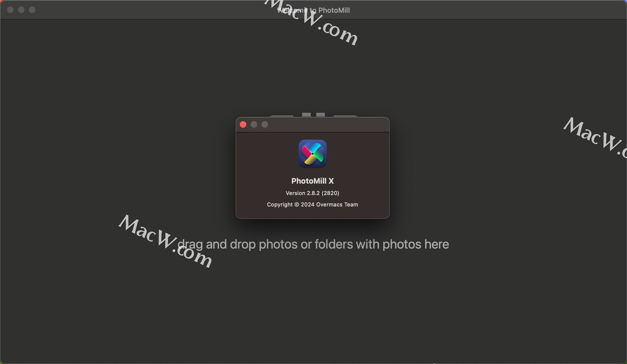This screenshot has width=627, height=364.
Task: Click the about dialog's disabled zoom button
Action: tap(265, 125)
